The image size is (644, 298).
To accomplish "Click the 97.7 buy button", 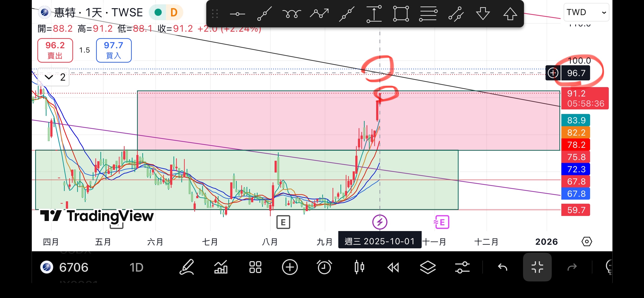I will [x=114, y=50].
